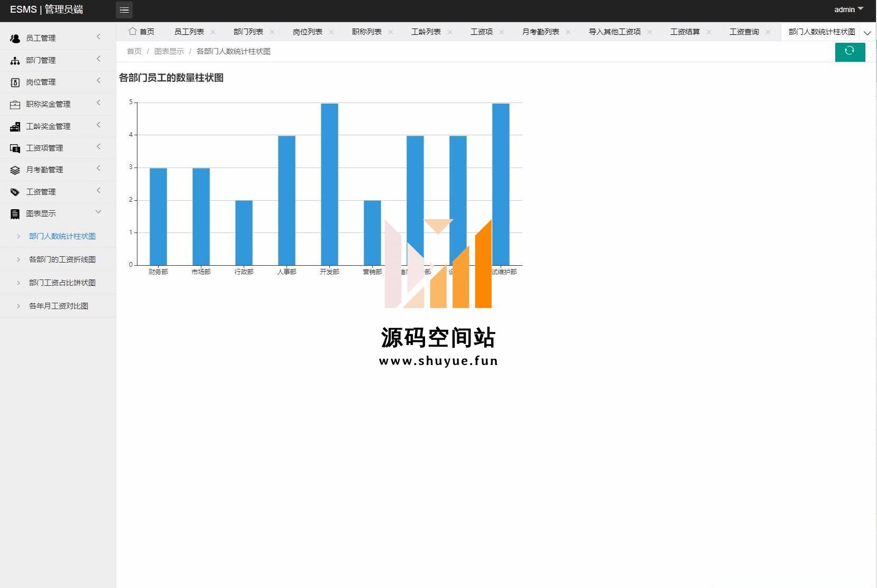
Task: Click the 职称奖金管理 briefcase icon
Action: click(15, 105)
